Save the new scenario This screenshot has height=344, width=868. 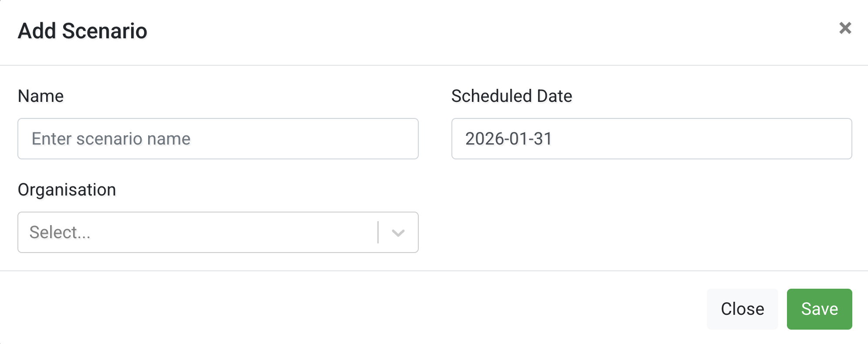coord(819,309)
